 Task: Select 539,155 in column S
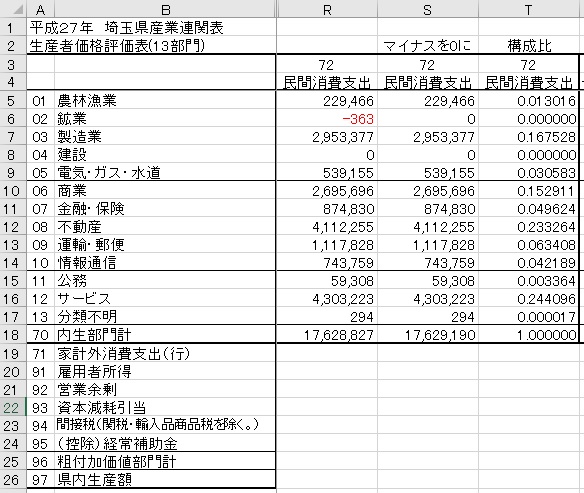(428, 173)
